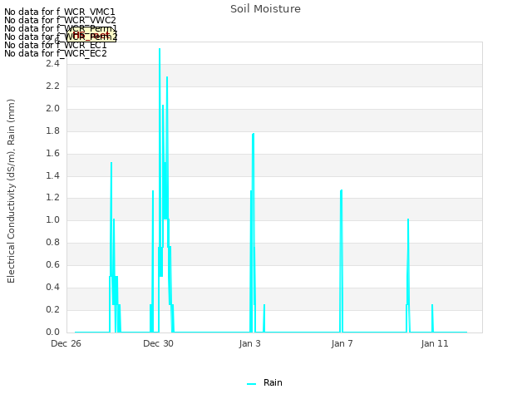
Task: Click the Jan 3 rain spike peak at 1.8
Action: pos(253,135)
